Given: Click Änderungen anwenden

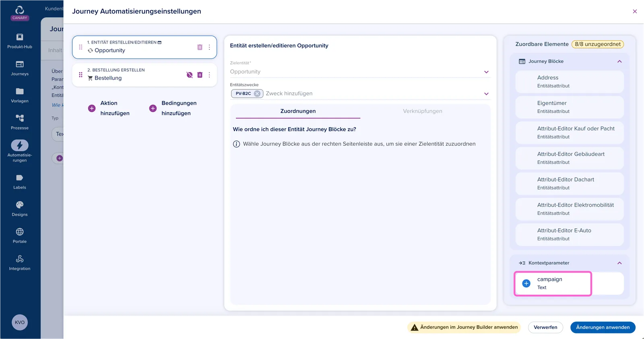Looking at the screenshot, I should tap(603, 327).
